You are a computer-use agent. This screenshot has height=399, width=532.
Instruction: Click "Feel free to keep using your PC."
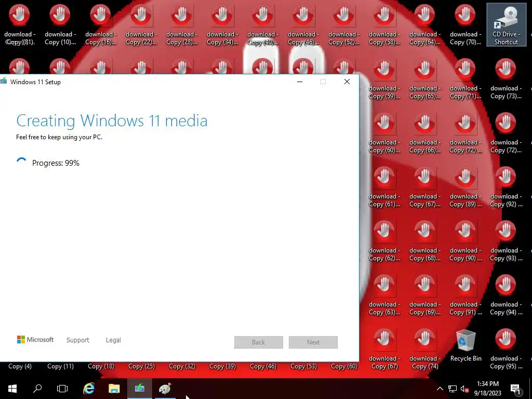59,137
